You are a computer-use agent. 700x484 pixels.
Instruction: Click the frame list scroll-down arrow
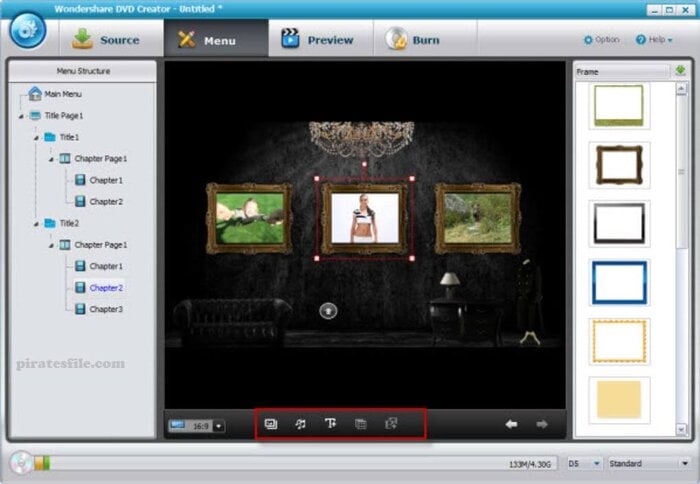pyautogui.click(x=681, y=429)
